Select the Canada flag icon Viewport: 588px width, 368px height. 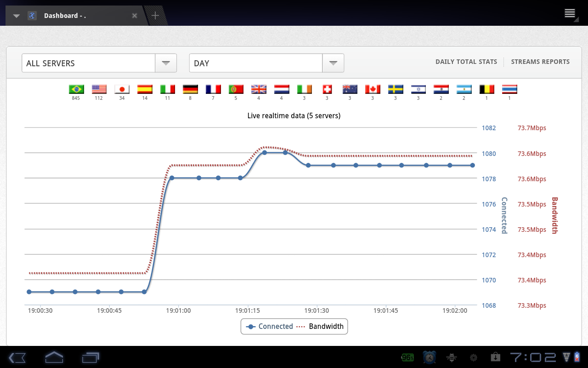coord(373,89)
